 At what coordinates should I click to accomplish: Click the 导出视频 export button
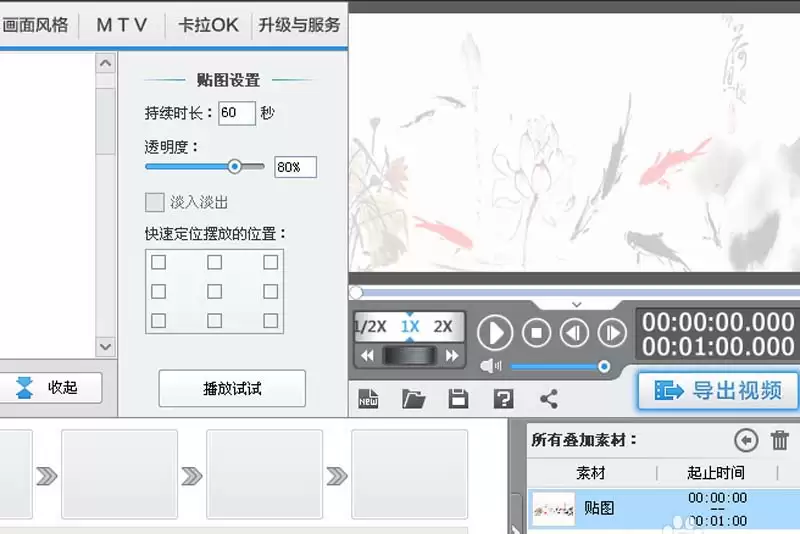[x=718, y=391]
